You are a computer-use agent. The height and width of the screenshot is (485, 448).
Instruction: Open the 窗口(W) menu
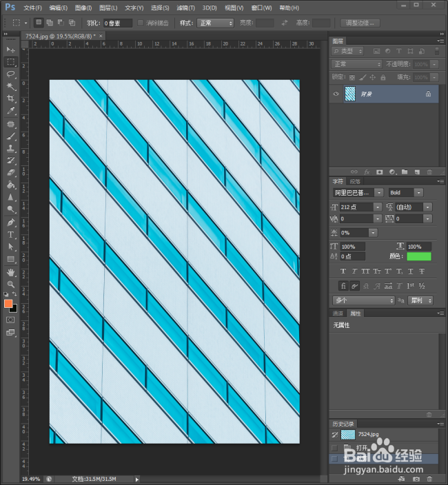click(x=261, y=8)
